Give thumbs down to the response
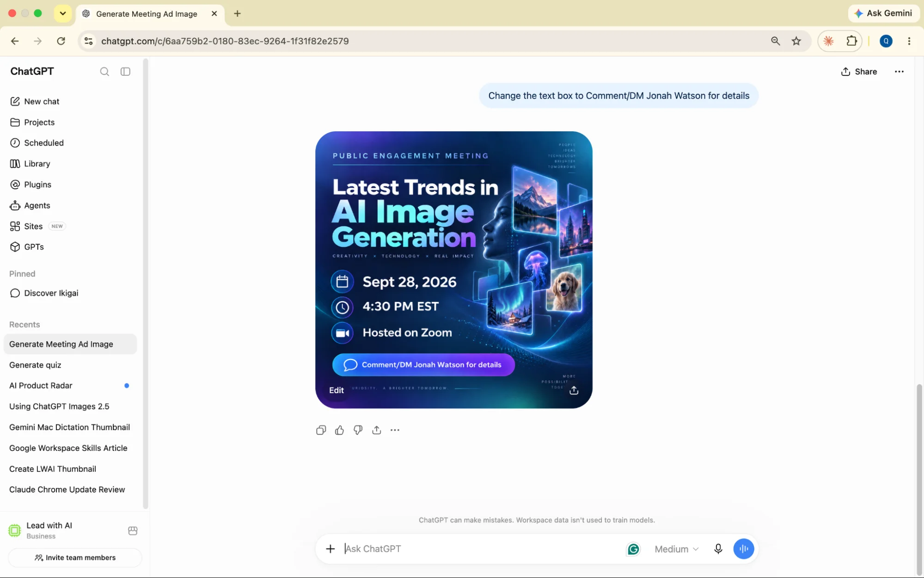The width and height of the screenshot is (924, 578). 358,430
